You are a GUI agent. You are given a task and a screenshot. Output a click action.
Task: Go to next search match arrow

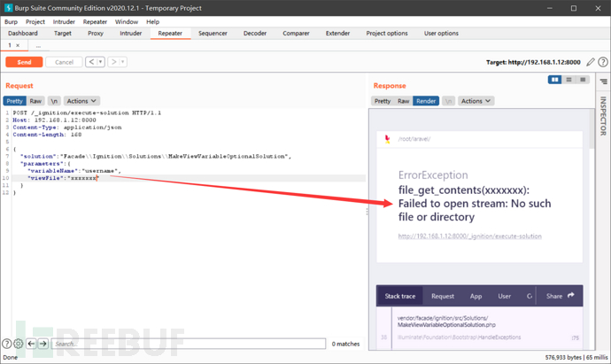pos(43,344)
